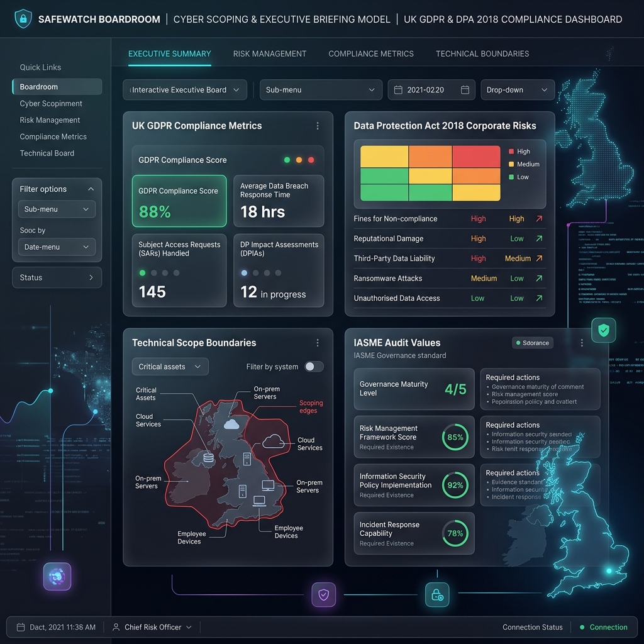Click the Information Security Policy 92% ring
Screen dimensions: 644x644
point(455,485)
